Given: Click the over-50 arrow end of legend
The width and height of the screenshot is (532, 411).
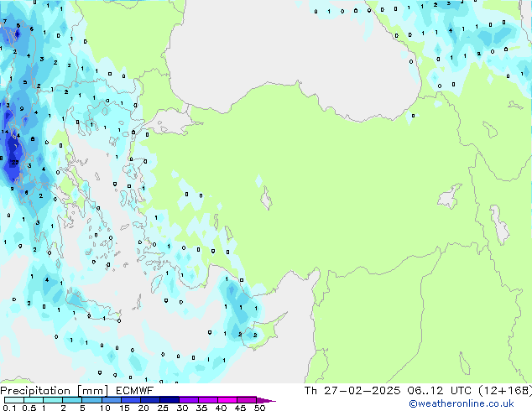Looking at the screenshot, I should coord(266,400).
